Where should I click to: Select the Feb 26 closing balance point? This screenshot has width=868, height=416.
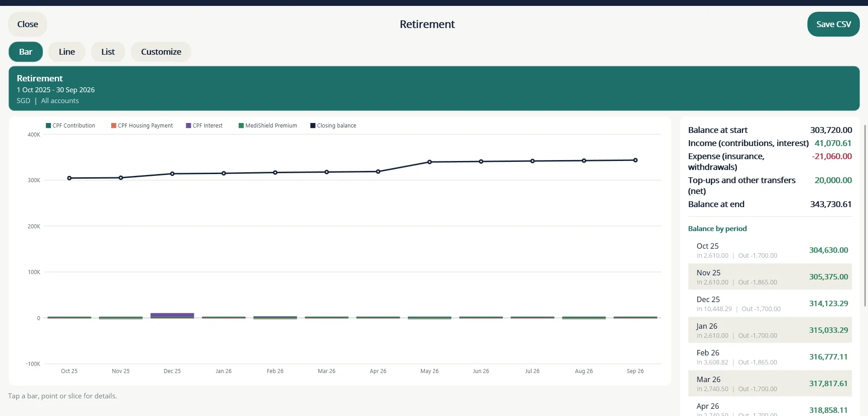point(275,173)
